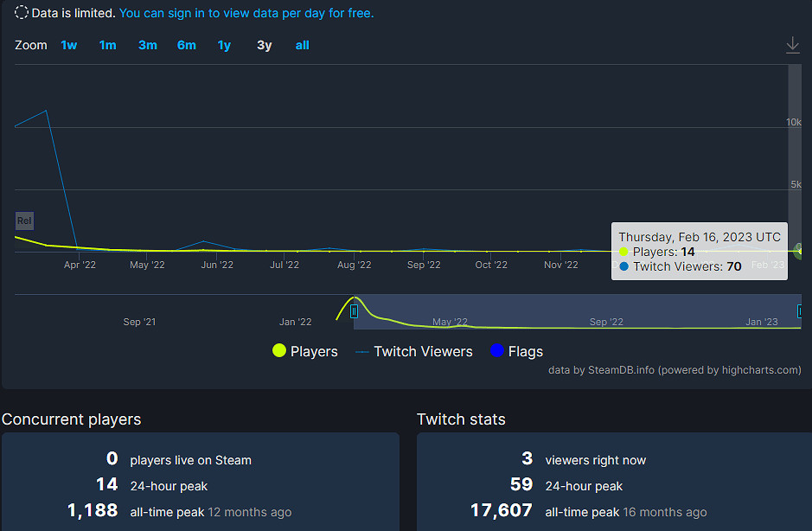Set zoom to 3m
This screenshot has height=531, width=812.
pyautogui.click(x=148, y=45)
